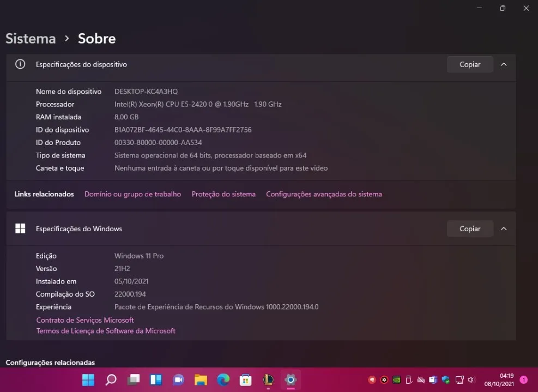Click the Links relacionados label
This screenshot has height=392, width=538.
click(x=44, y=194)
